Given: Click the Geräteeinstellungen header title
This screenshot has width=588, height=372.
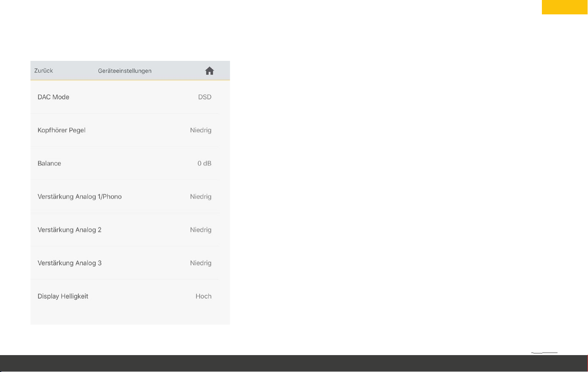Looking at the screenshot, I should 125,71.
